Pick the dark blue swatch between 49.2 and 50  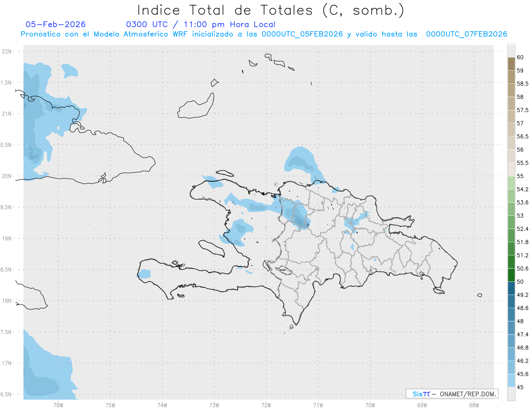(x=511, y=288)
